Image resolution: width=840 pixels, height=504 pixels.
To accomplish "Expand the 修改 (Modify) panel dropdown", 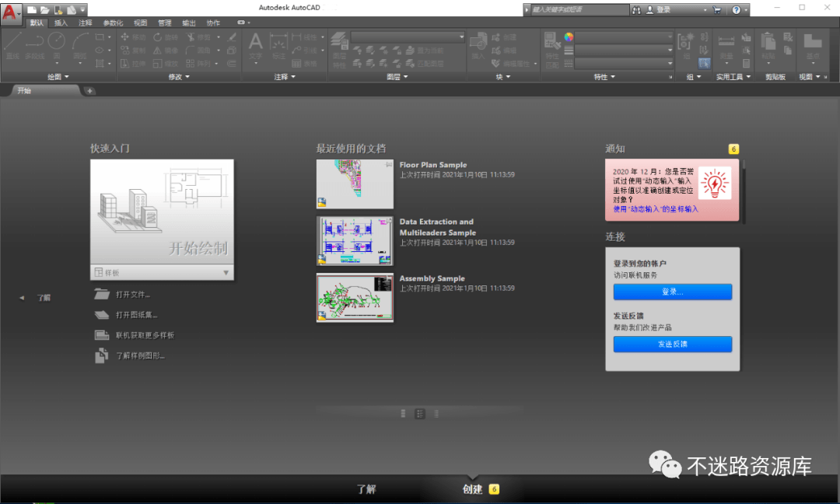I will pos(179,77).
